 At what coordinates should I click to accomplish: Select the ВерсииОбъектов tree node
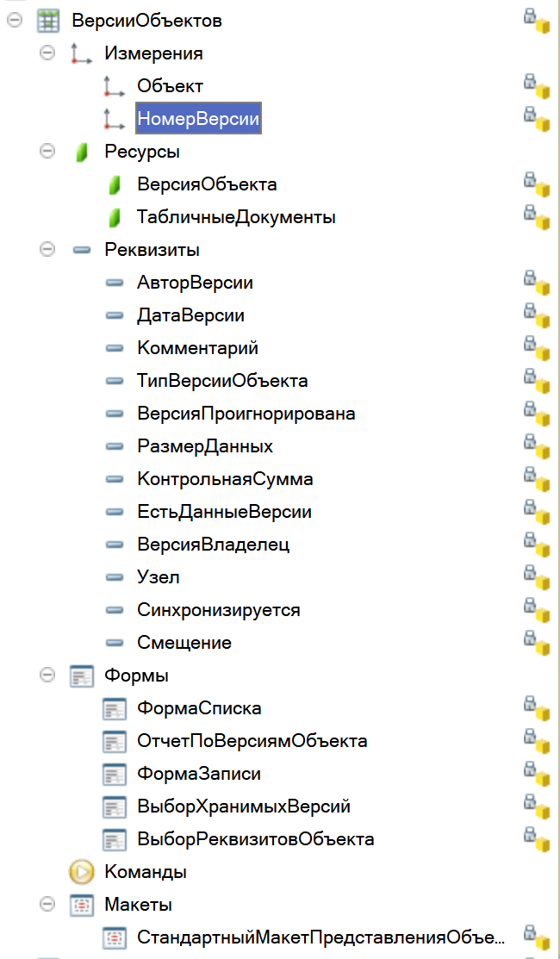(146, 21)
